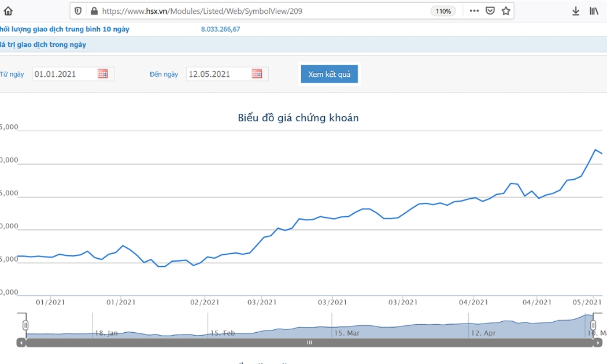Click the Từ ngày label

click(x=12, y=75)
